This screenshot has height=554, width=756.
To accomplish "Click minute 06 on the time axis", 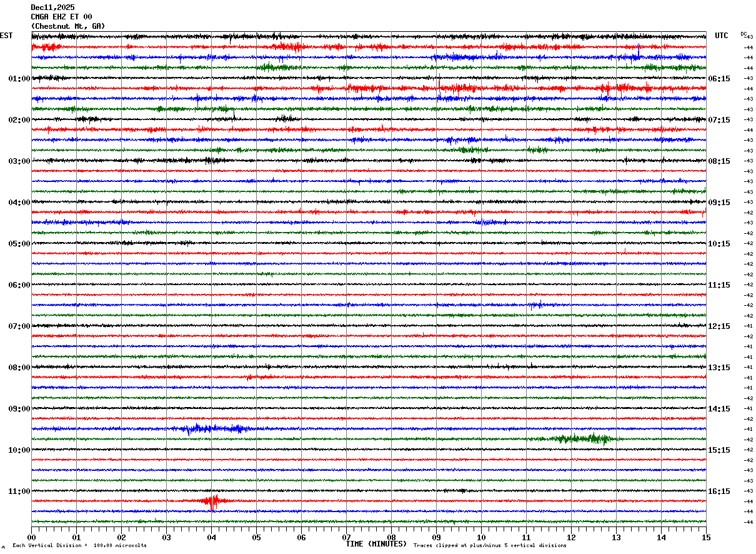I will click(x=301, y=537).
